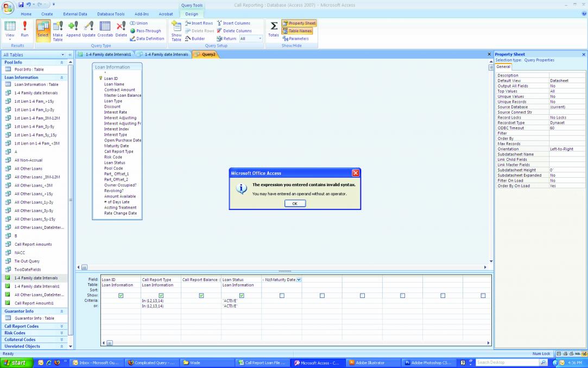The width and height of the screenshot is (588, 368).
Task: Choose Crosstab query type
Action: click(105, 29)
